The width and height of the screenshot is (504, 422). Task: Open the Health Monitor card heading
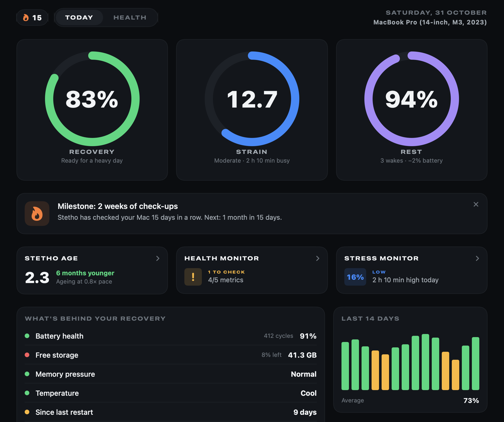point(222,258)
